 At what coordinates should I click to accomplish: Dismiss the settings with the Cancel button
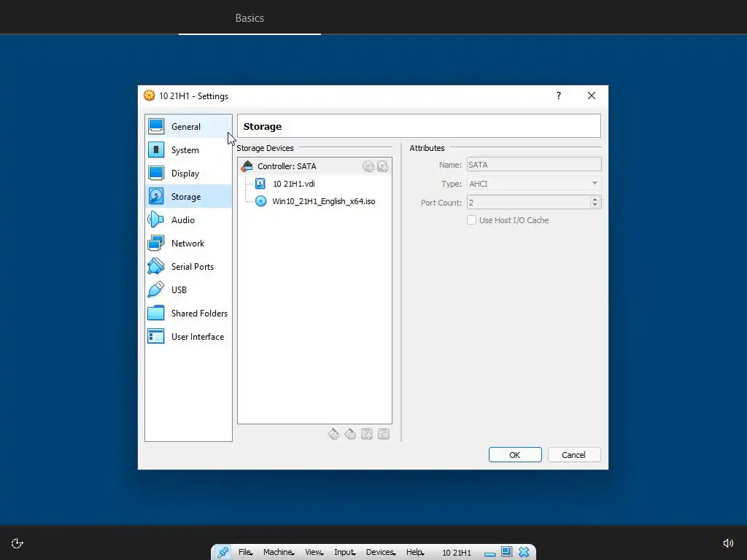pos(574,455)
